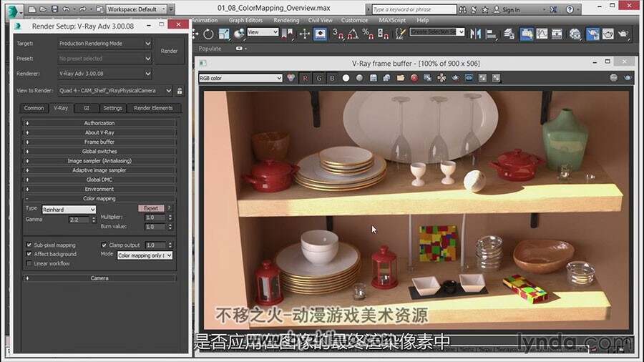Click Render Setup teapot icon in main toolbar

coord(592,34)
